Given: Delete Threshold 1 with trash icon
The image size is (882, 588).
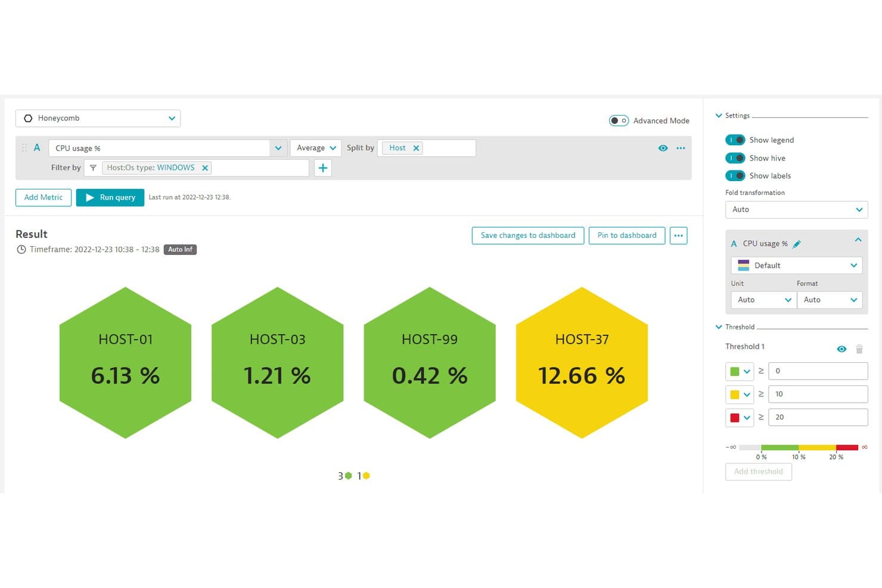Looking at the screenshot, I should click(x=859, y=349).
